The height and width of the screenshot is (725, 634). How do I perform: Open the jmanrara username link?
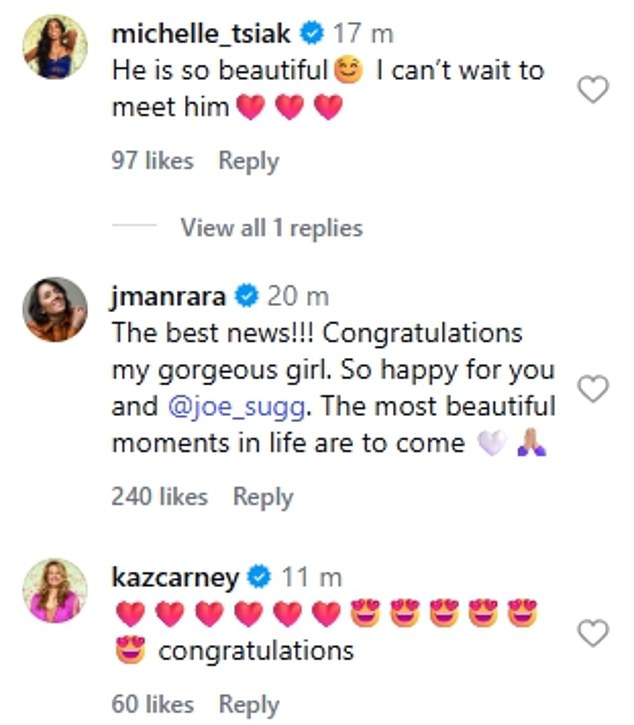tap(168, 296)
